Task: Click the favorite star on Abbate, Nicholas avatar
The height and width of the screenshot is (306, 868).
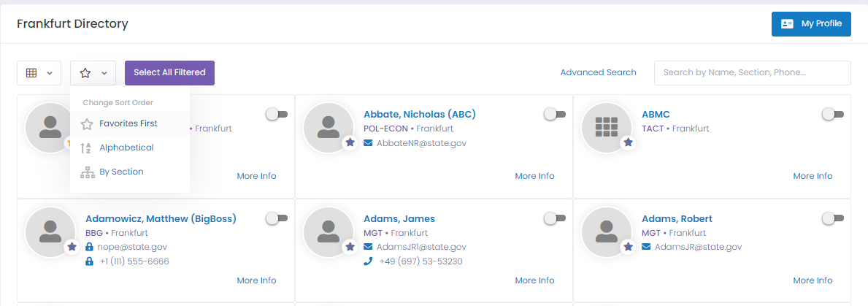Action: click(350, 142)
